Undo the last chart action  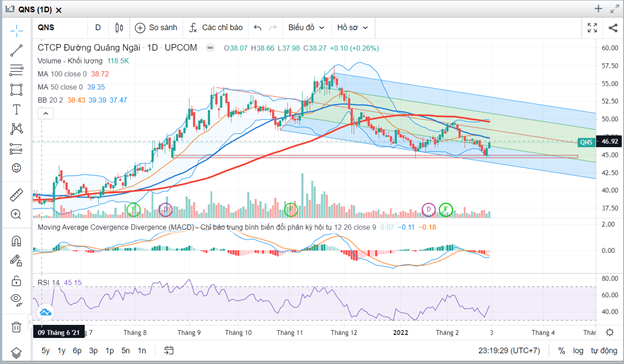[257, 27]
